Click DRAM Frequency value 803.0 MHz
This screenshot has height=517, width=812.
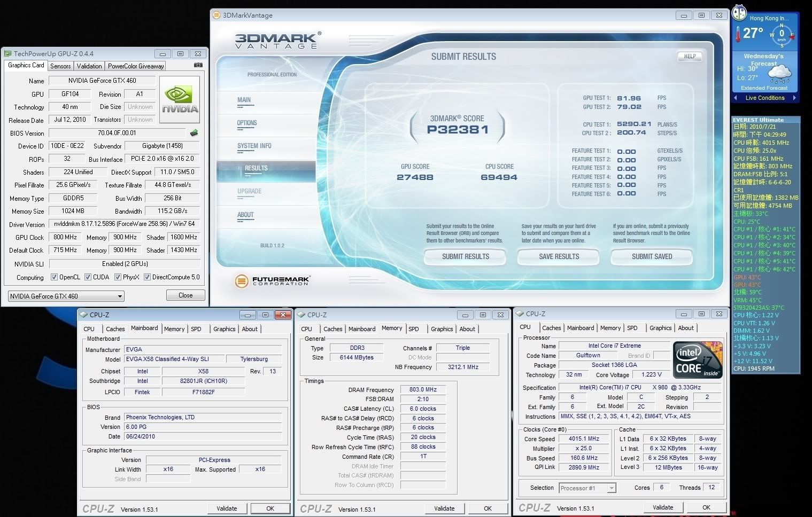pos(423,390)
